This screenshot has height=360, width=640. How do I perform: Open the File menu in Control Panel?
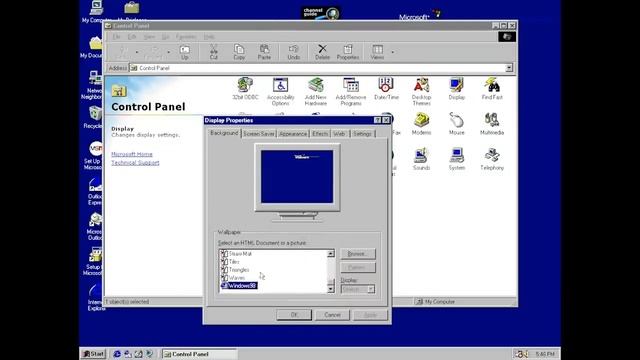pos(116,37)
